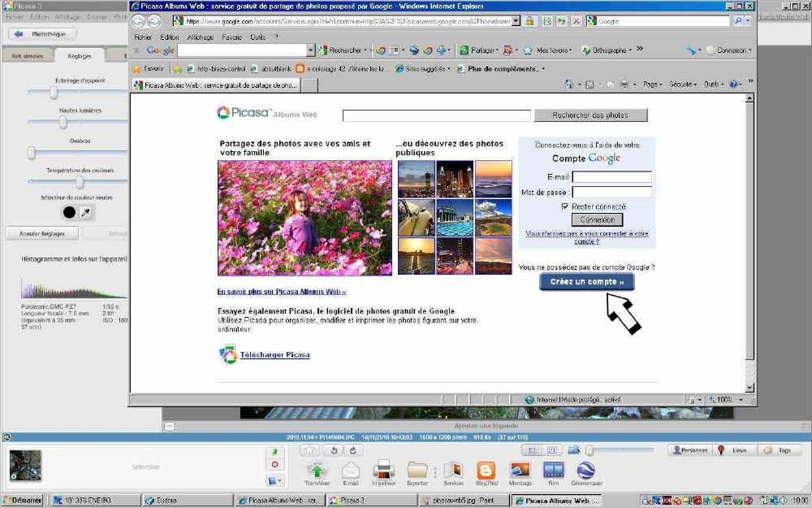Click the red circle clear tray icon
This screenshot has width=812, height=508.
275,465
